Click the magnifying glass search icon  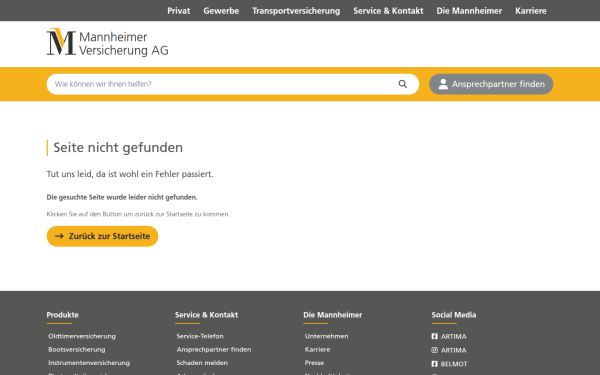(x=403, y=84)
